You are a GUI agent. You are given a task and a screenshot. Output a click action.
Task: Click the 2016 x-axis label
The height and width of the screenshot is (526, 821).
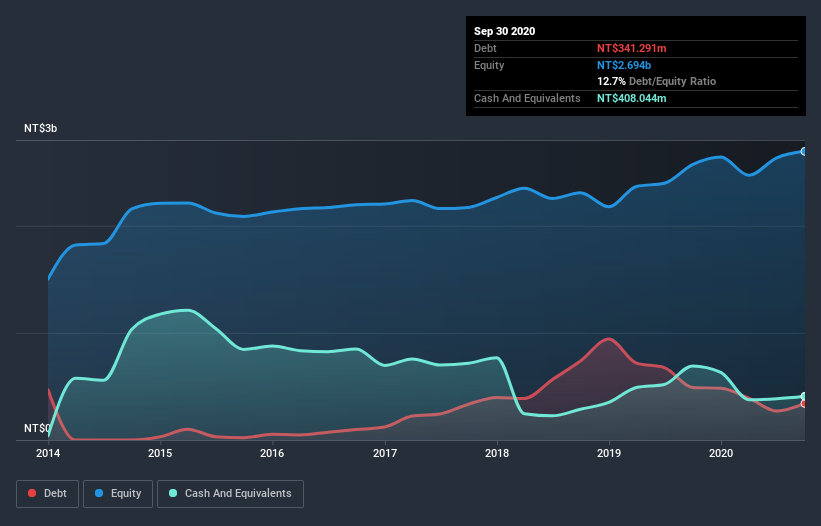[x=272, y=453]
